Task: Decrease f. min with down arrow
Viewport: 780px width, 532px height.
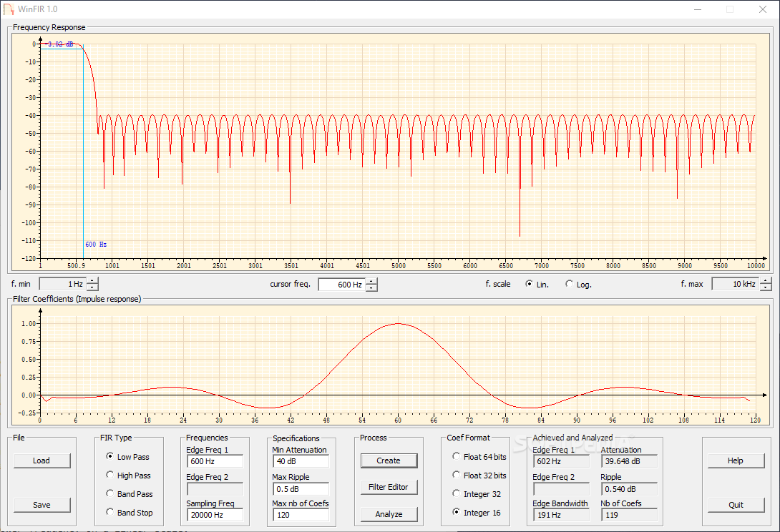Action: pyautogui.click(x=92, y=287)
